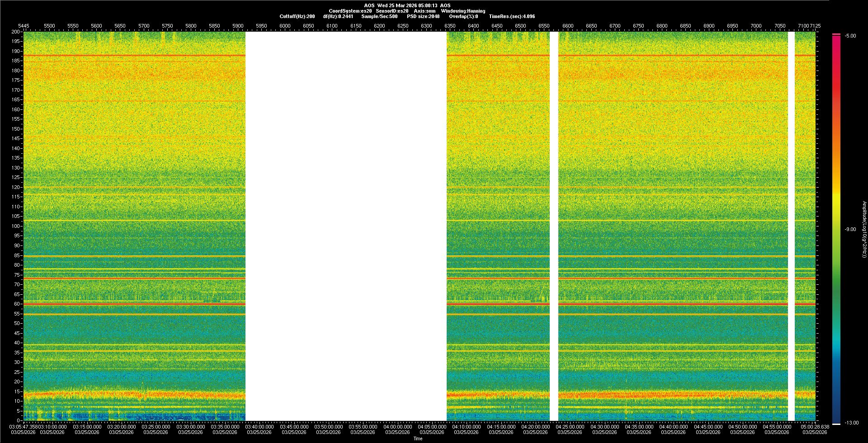
Task: Click the -5.00 colorbar maximum label
Action: tap(850, 36)
